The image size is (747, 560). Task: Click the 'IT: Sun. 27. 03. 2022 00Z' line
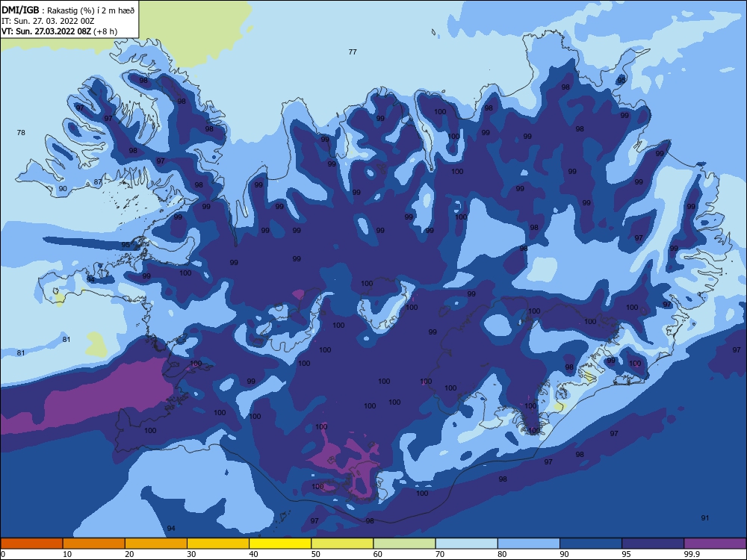[48, 21]
